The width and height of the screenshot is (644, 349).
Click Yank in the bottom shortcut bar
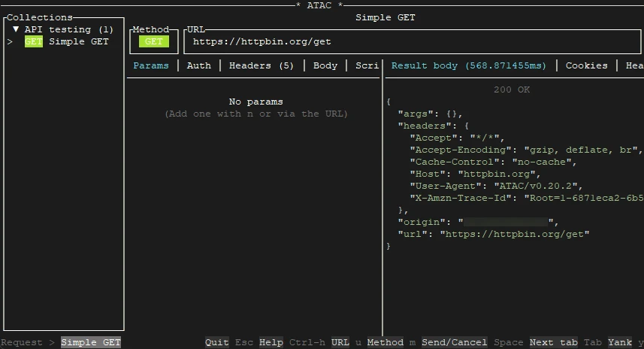619,342
